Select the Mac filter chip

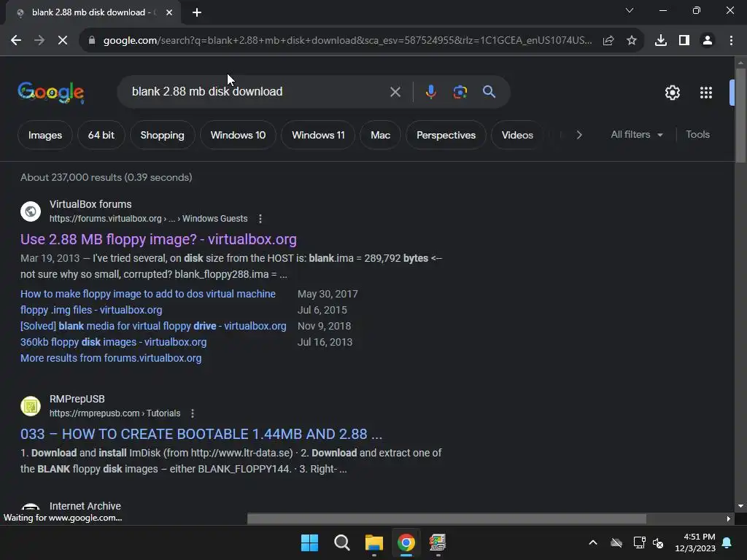[380, 135]
